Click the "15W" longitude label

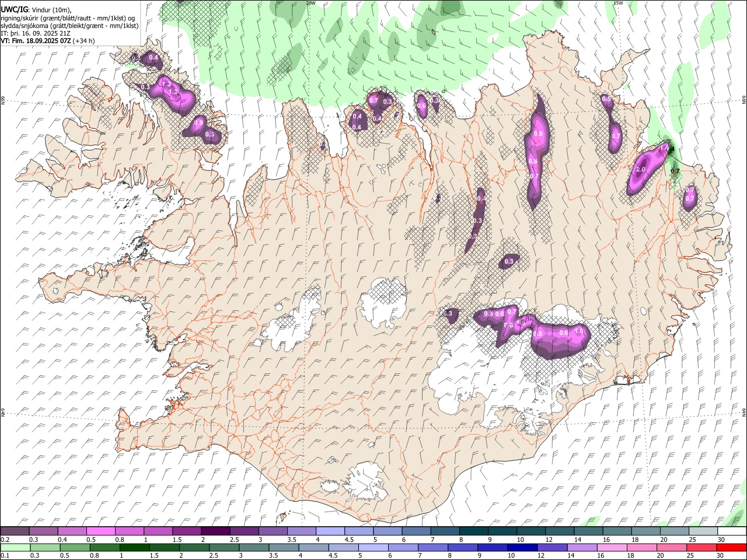coord(618,3)
